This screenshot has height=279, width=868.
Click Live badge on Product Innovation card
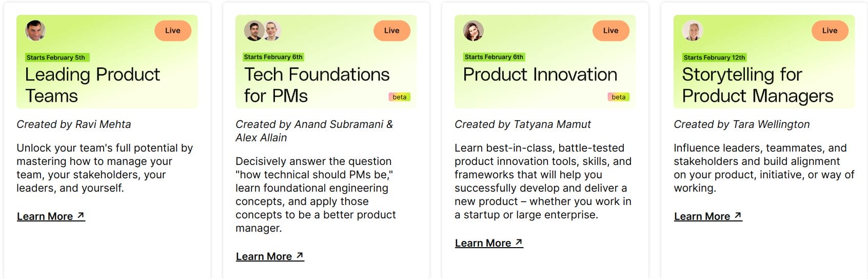click(x=610, y=31)
